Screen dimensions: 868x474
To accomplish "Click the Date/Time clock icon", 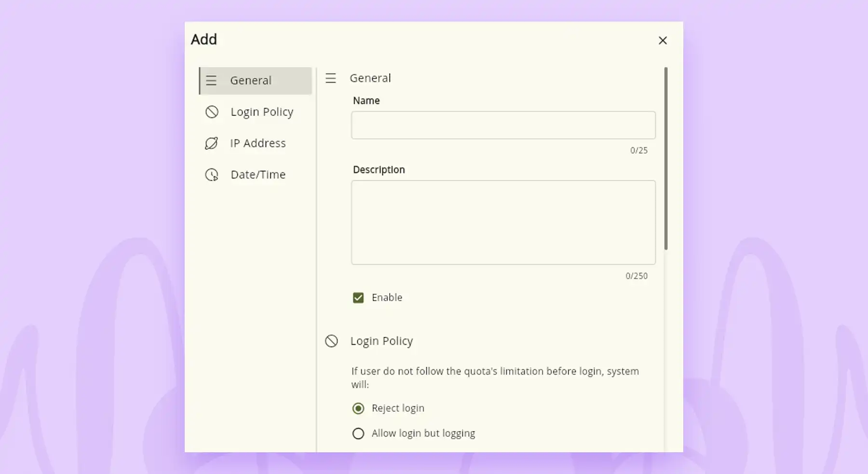I will pyautogui.click(x=212, y=175).
